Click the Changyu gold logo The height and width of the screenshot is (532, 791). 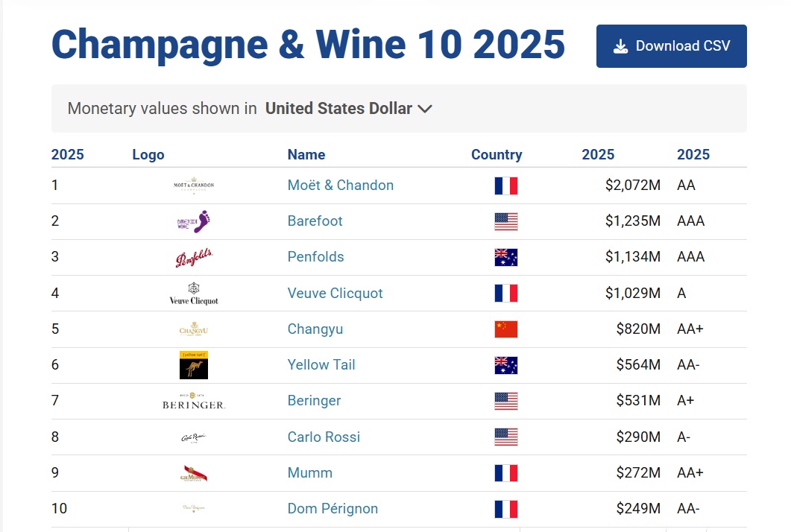[194, 329]
